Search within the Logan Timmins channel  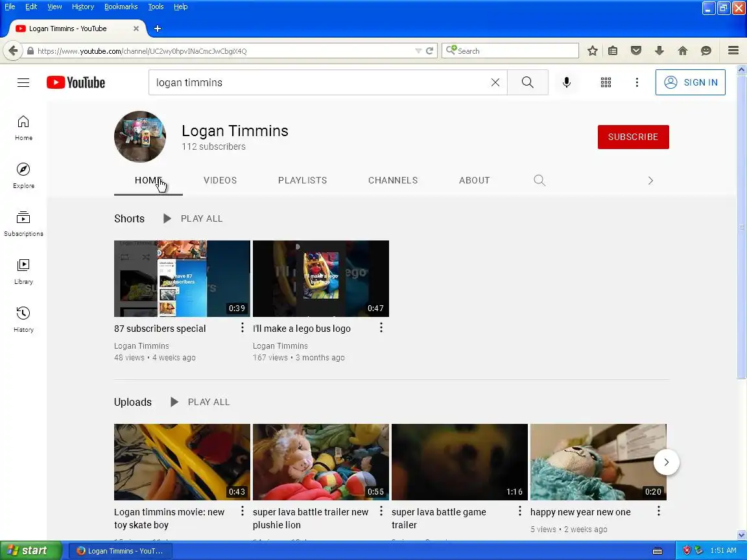pyautogui.click(x=539, y=180)
